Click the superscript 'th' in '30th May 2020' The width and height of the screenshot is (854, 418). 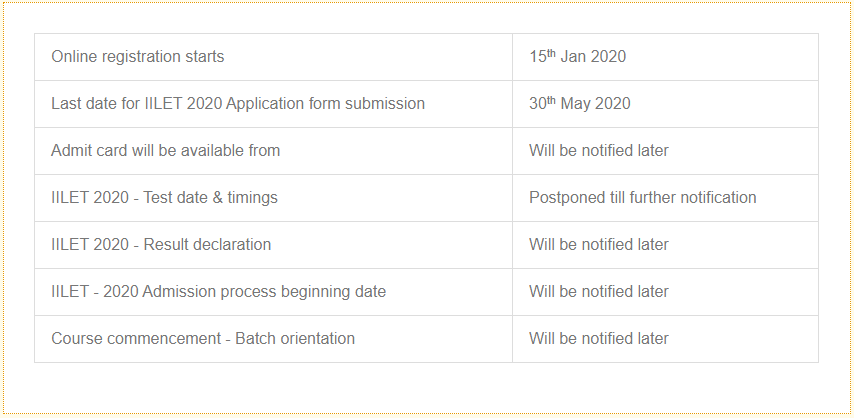551,100
